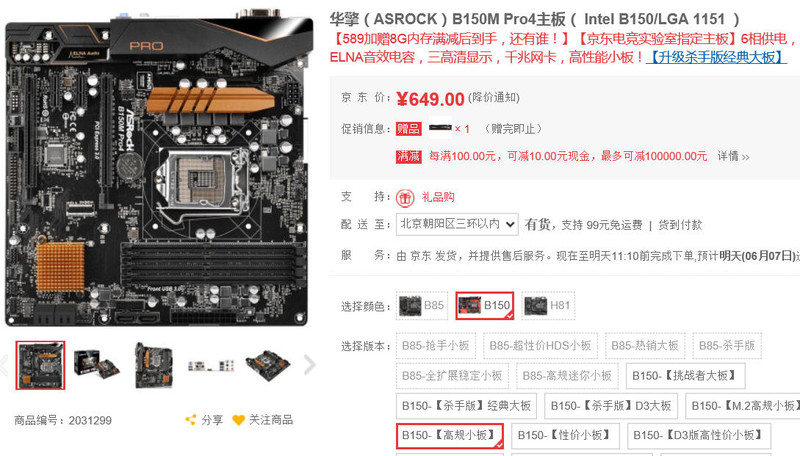
Task: Click the free gift product image icon
Action: pos(440,128)
